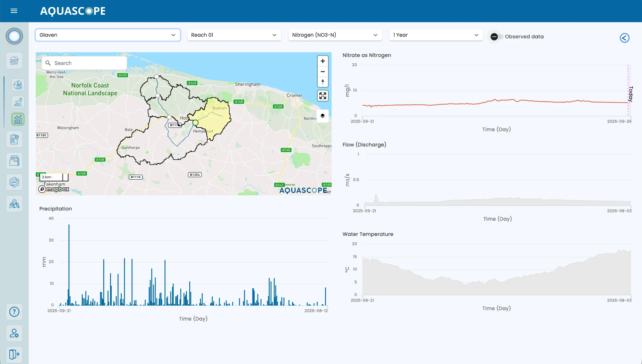Open the map layers selector
This screenshot has width=642, height=364.
pos(323,116)
